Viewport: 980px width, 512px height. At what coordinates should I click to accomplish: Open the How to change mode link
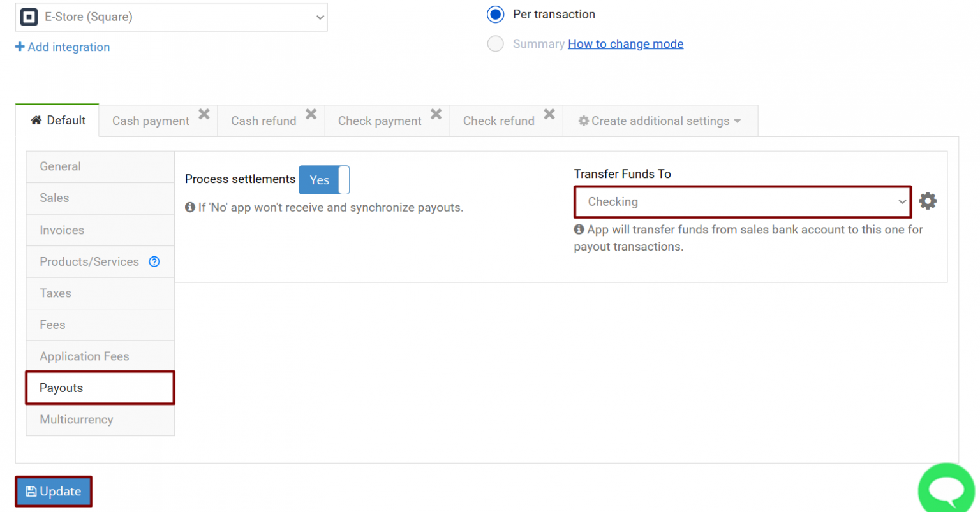tap(625, 43)
